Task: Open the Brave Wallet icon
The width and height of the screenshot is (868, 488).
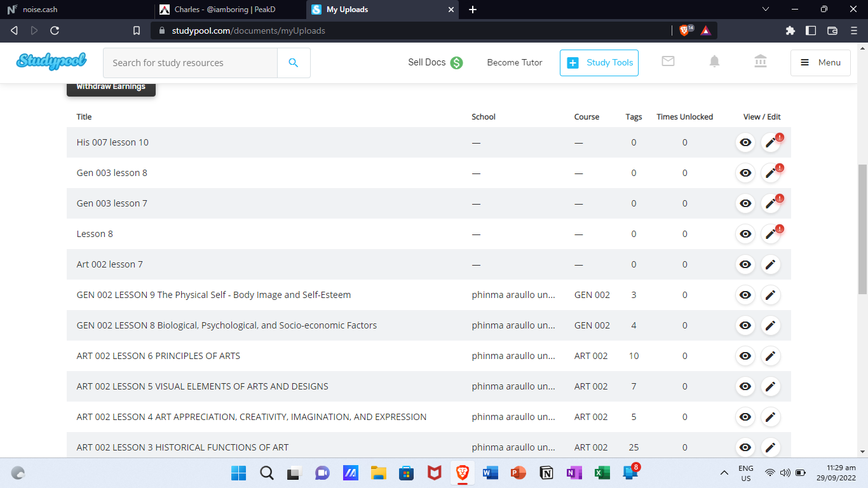Action: pyautogui.click(x=832, y=30)
